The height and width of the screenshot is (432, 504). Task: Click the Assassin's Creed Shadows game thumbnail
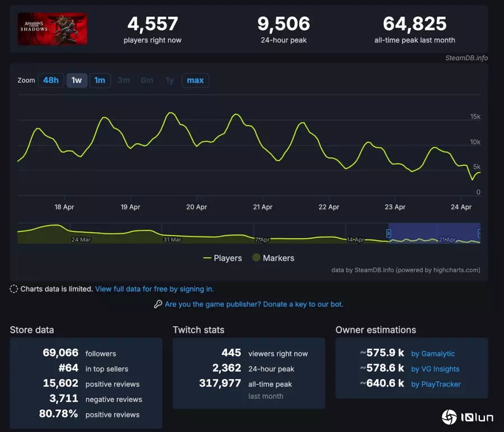tap(52, 29)
